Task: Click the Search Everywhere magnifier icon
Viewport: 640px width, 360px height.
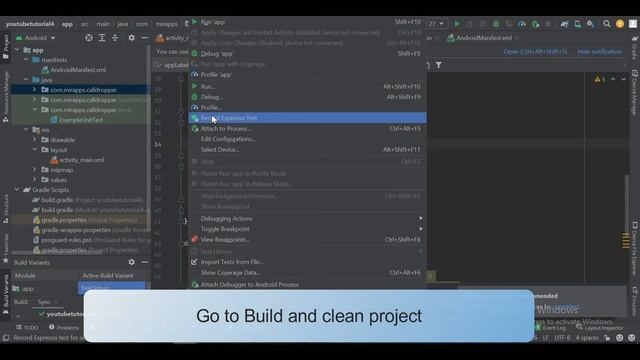Action: [x=607, y=24]
